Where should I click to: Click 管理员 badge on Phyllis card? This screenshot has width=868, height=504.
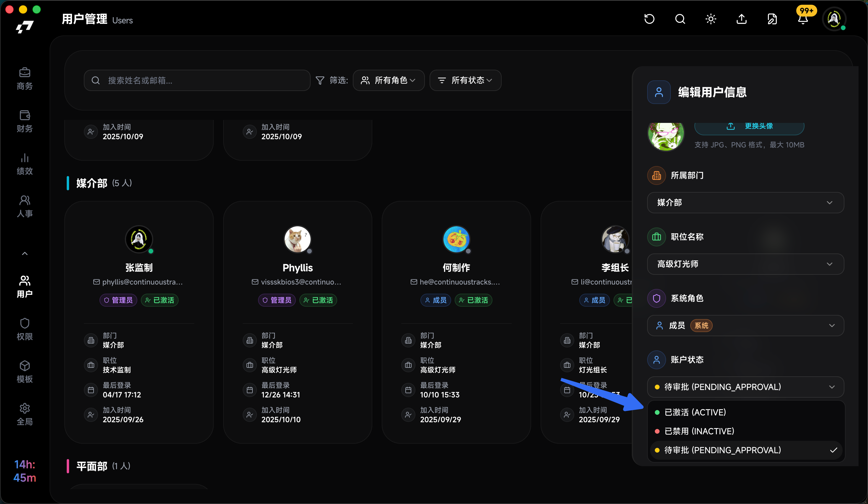coord(277,300)
